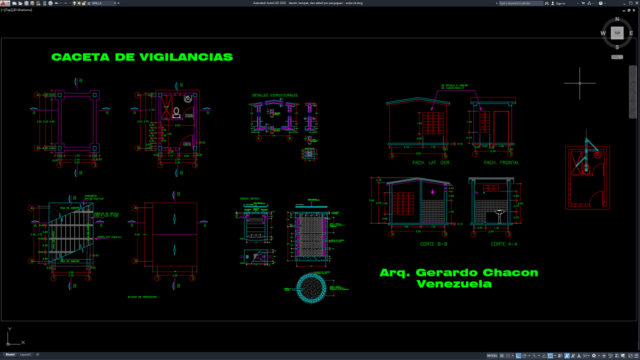Open the Help dropdown arrow
Viewport: 640px width, 360px height.
coord(605,3)
